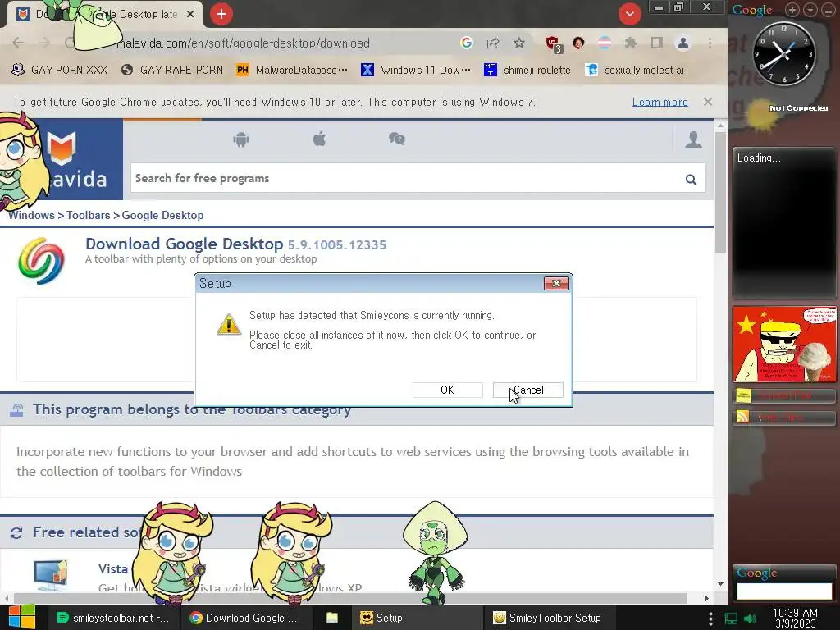
Task: Open the uBlock shield extension icon
Action: (552, 43)
